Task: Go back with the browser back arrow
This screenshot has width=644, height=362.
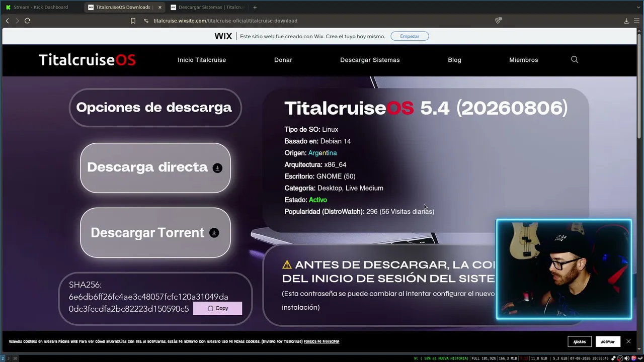Action: click(7, 21)
